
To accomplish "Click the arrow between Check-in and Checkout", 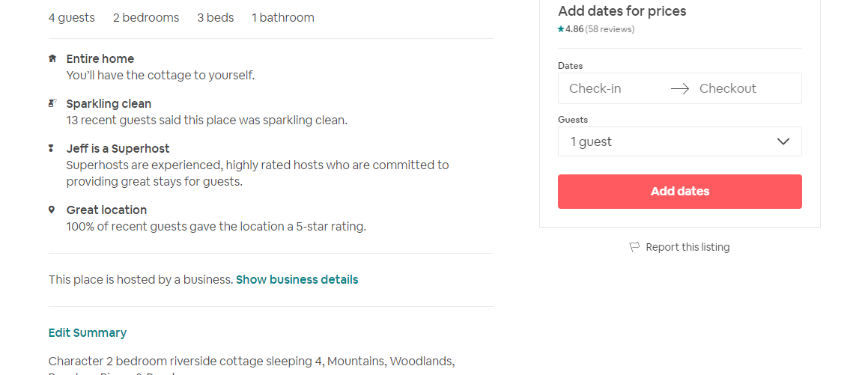I will (x=680, y=88).
